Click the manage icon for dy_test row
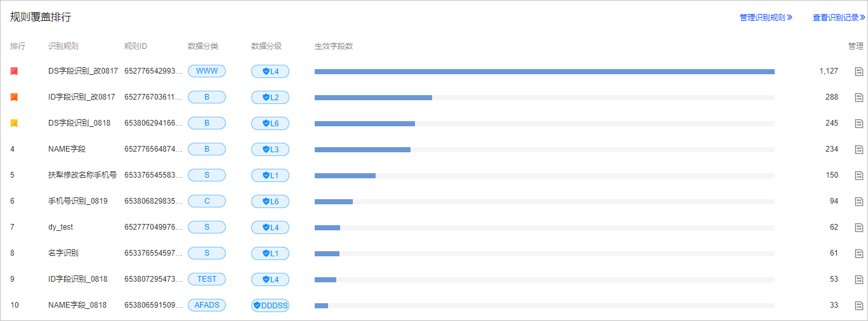 [859, 227]
